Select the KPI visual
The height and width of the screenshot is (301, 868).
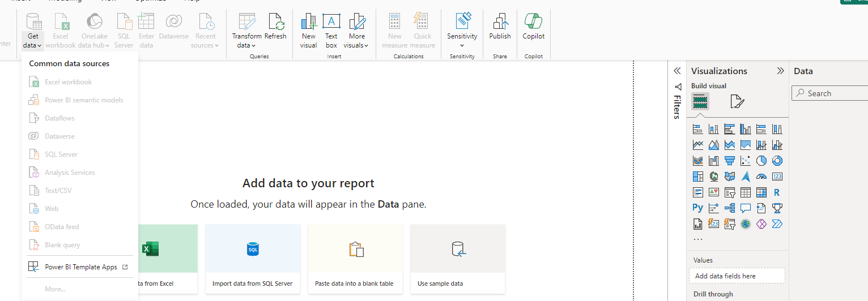point(714,192)
